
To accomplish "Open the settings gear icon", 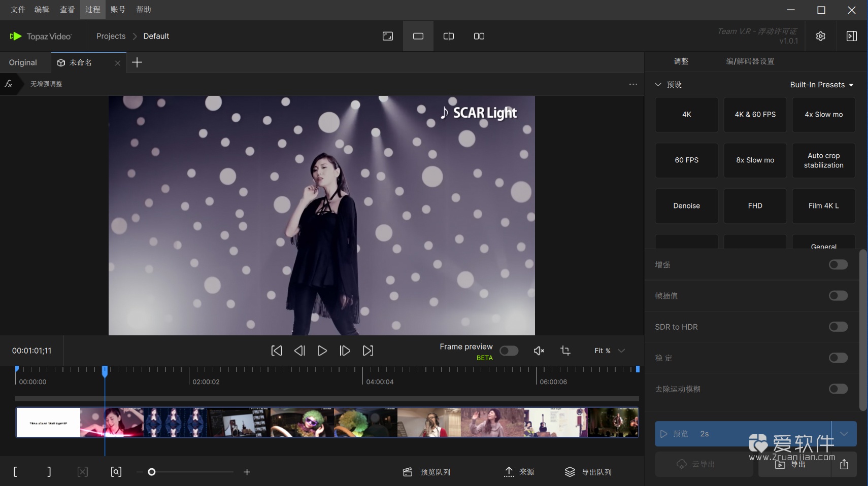I will [x=820, y=36].
